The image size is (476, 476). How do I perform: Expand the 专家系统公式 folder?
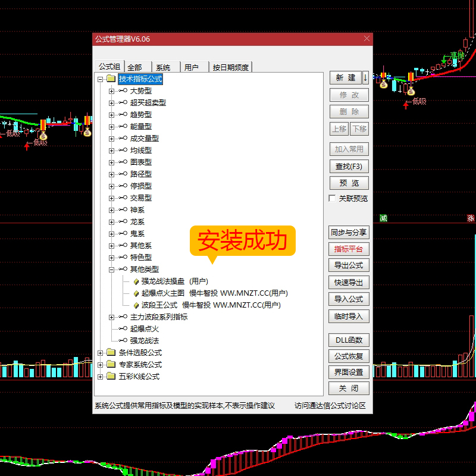click(x=100, y=365)
